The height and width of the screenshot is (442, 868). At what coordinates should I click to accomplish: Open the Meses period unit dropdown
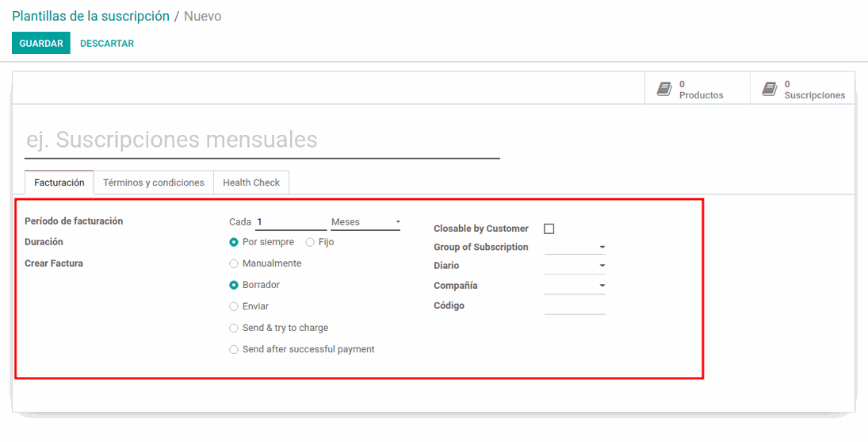click(365, 222)
